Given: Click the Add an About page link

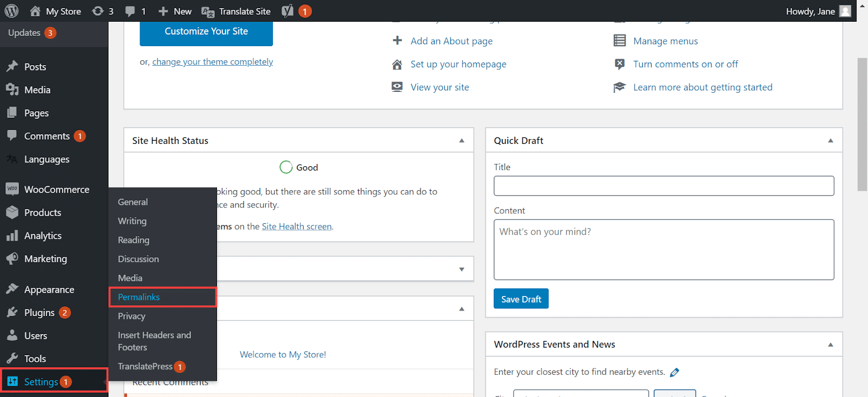Looking at the screenshot, I should point(451,41).
